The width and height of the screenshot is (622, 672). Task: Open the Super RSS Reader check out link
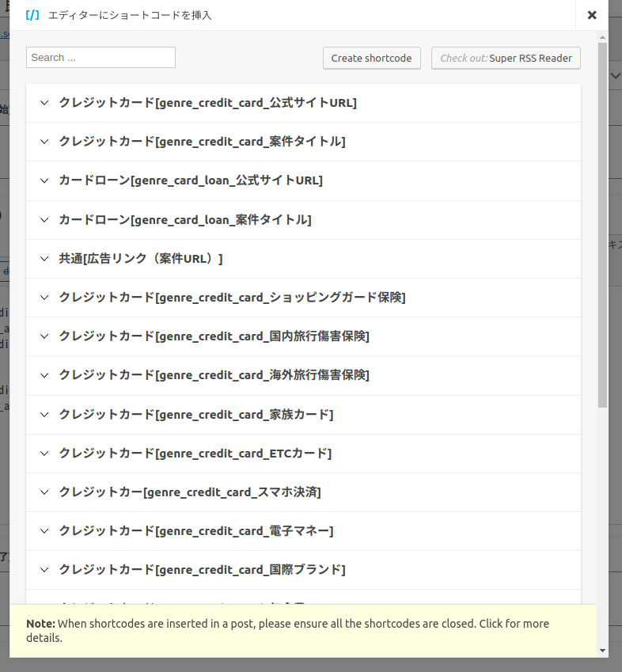coord(506,58)
